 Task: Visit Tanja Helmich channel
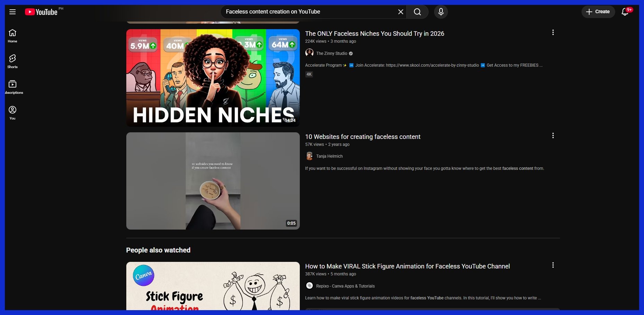(329, 156)
